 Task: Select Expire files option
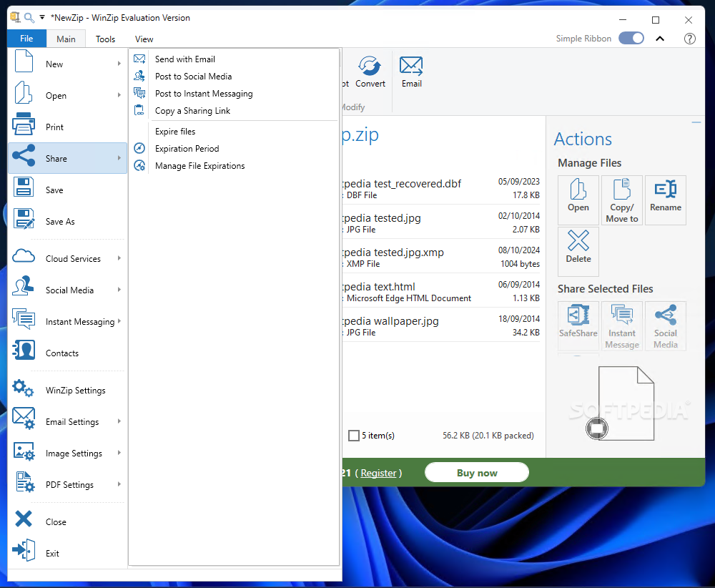click(234, 132)
